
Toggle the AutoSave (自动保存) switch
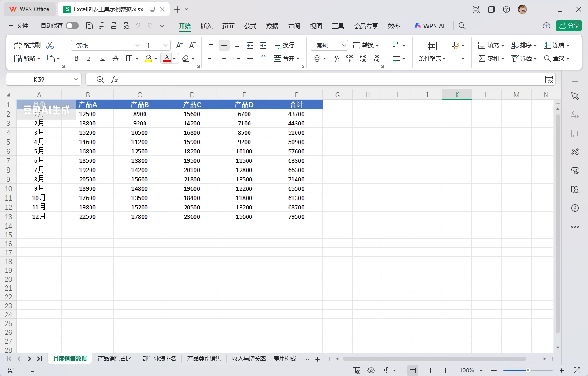coord(72,26)
